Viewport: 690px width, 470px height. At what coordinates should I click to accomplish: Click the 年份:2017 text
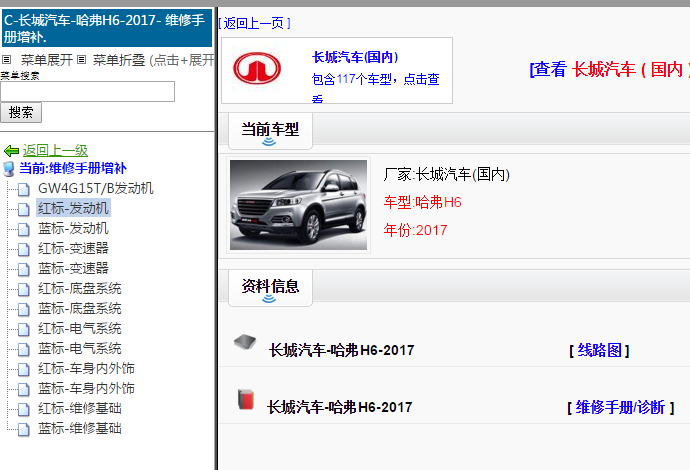pos(415,230)
